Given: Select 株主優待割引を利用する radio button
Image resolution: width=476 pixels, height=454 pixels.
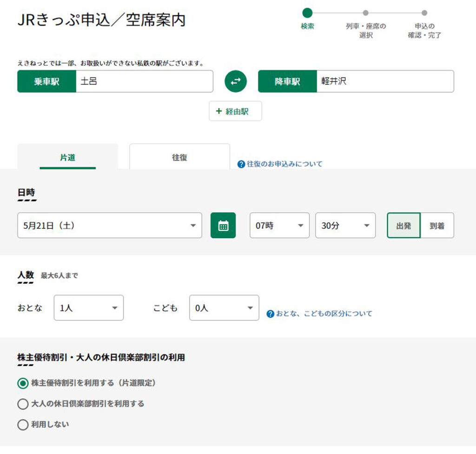Looking at the screenshot, I should point(23,383).
